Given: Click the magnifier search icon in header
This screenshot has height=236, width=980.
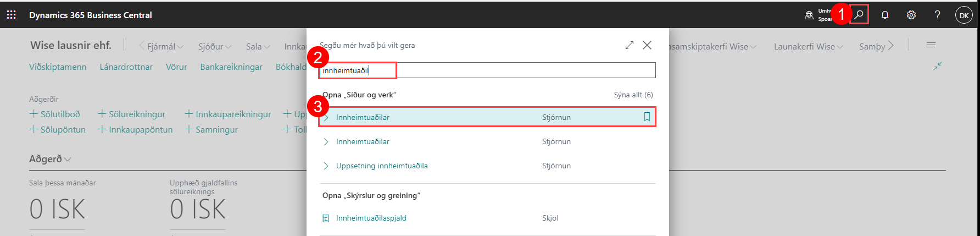Looking at the screenshot, I should point(859,14).
